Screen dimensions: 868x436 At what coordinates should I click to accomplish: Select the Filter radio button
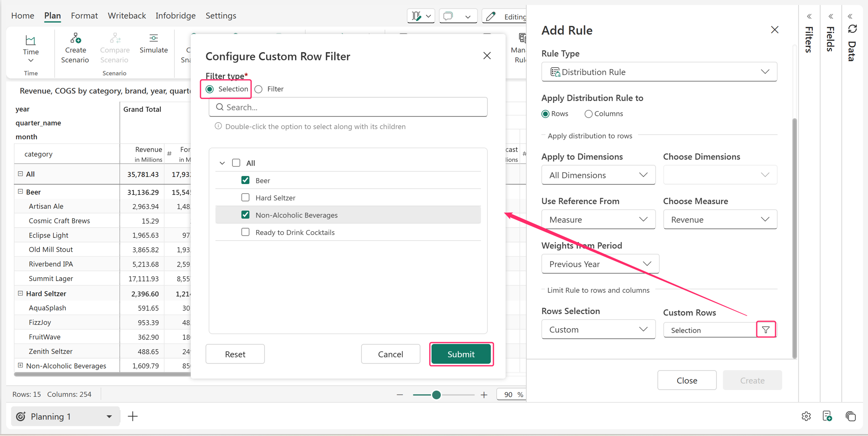pyautogui.click(x=258, y=89)
